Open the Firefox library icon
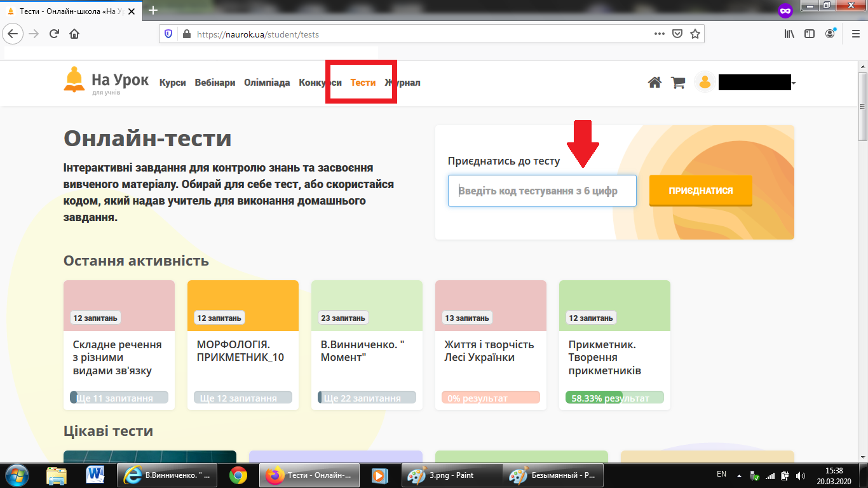Screen dimensions: 868x488 (x=789, y=34)
